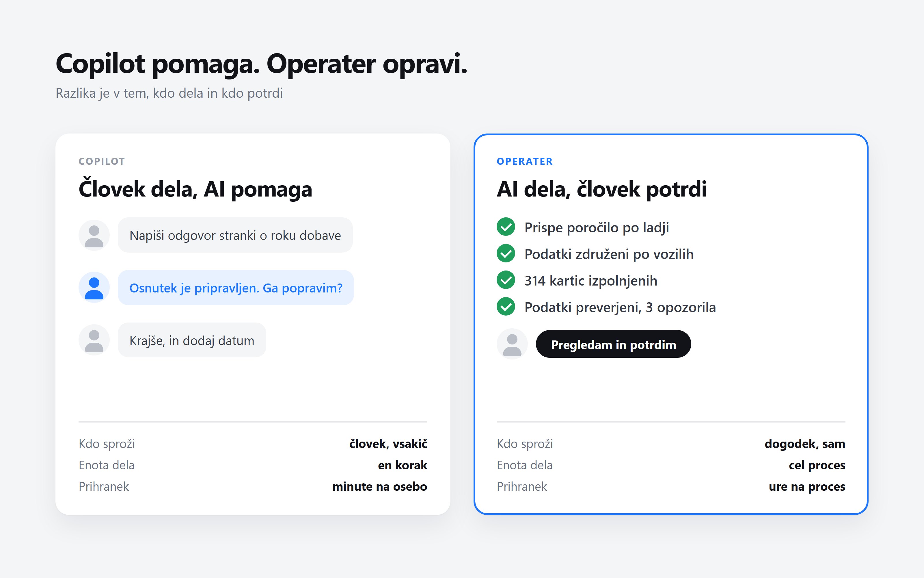Viewport: 924px width, 578px height.
Task: Click the blue "Osnutek je pripravljen. Ga popravim?" bubble
Action: click(236, 288)
